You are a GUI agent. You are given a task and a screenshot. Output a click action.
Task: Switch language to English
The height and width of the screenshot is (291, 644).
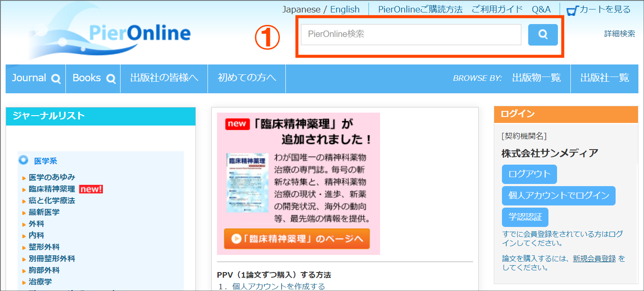pos(345,9)
